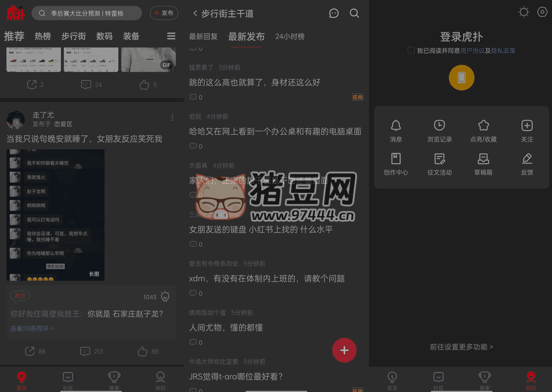Click the search magnifier in 步行街主干道 header
Image resolution: width=552 pixels, height=392 pixels.
pyautogui.click(x=354, y=14)
